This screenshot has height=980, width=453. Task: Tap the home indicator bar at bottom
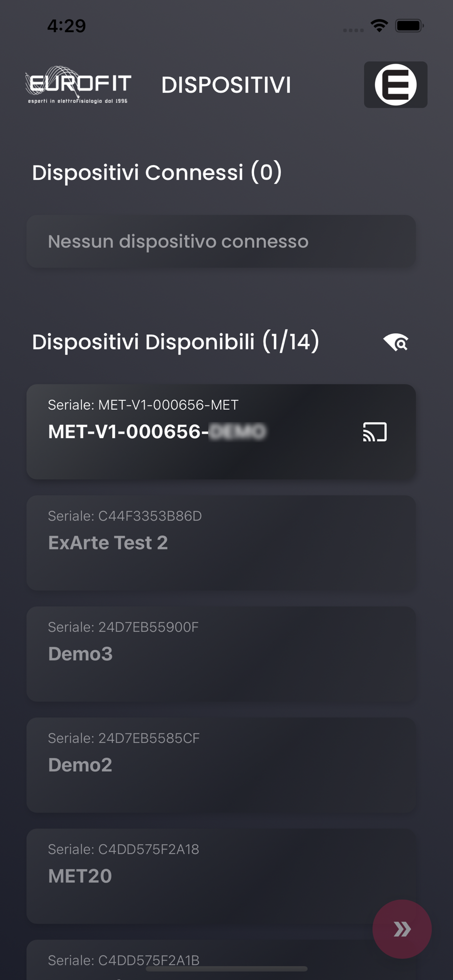(x=226, y=969)
